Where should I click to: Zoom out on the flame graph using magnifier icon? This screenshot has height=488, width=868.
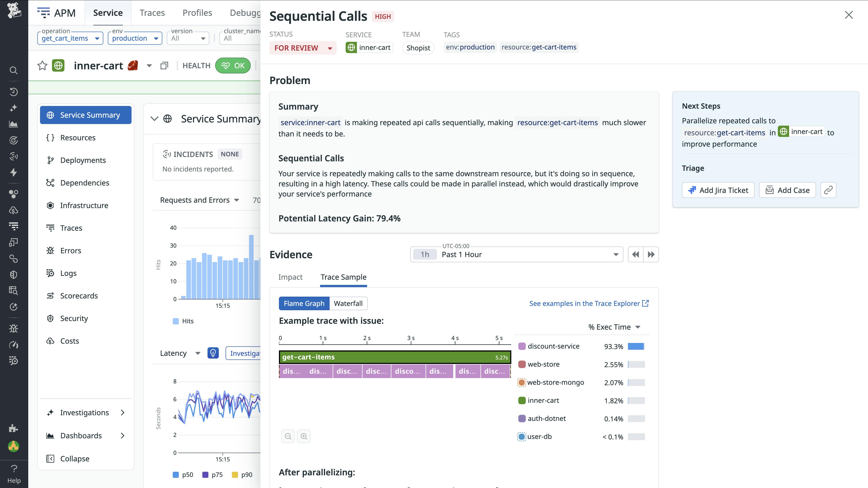(288, 436)
